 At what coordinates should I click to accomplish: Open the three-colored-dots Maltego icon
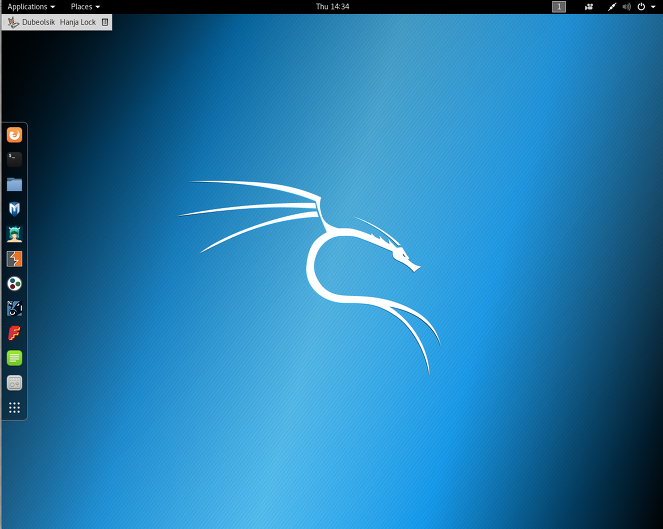(x=14, y=284)
